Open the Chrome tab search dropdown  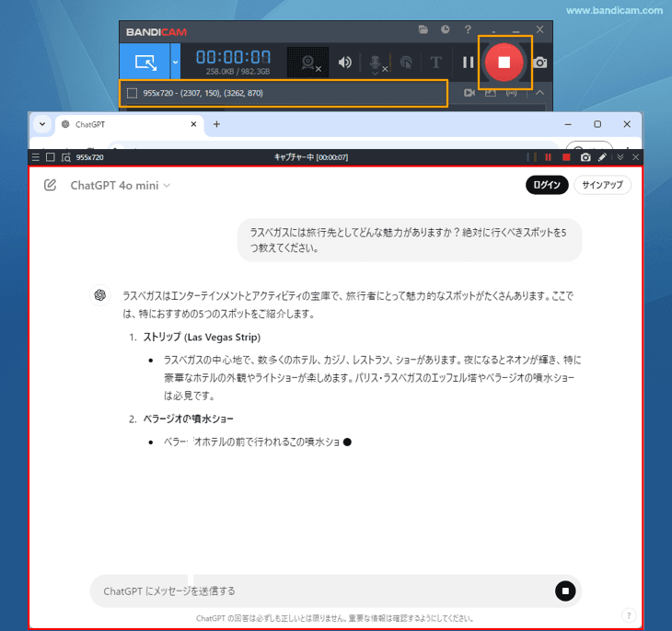coord(42,124)
